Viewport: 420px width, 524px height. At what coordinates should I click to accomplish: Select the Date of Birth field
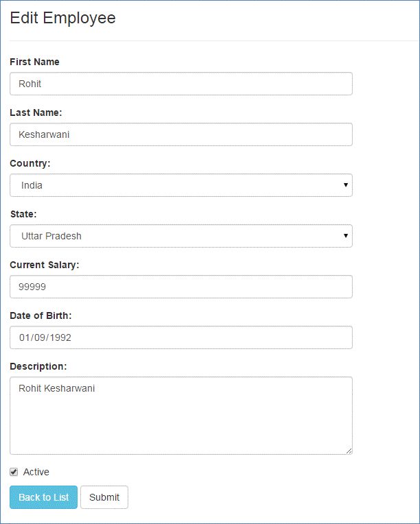(x=180, y=337)
